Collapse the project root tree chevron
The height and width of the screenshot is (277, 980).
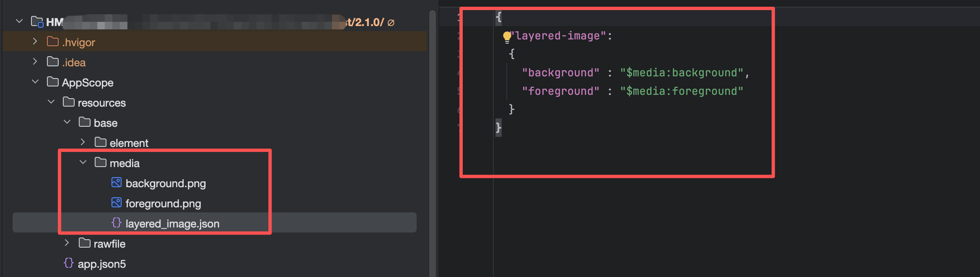19,21
